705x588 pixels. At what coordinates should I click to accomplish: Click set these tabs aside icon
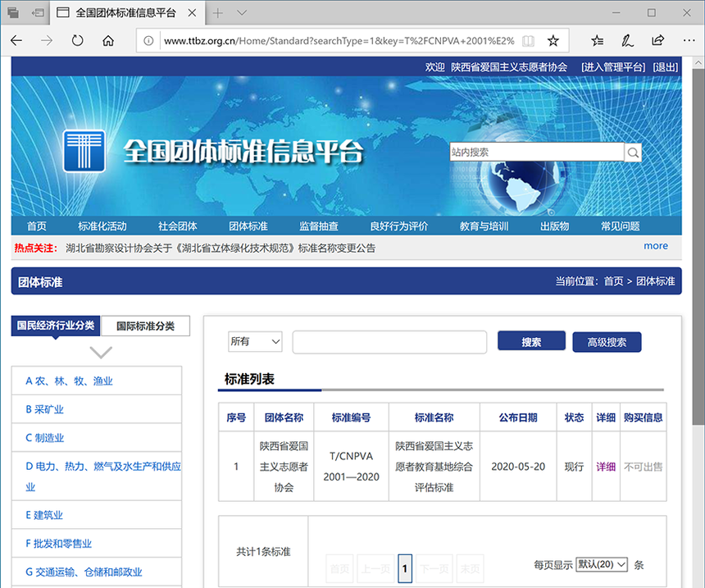point(38,13)
